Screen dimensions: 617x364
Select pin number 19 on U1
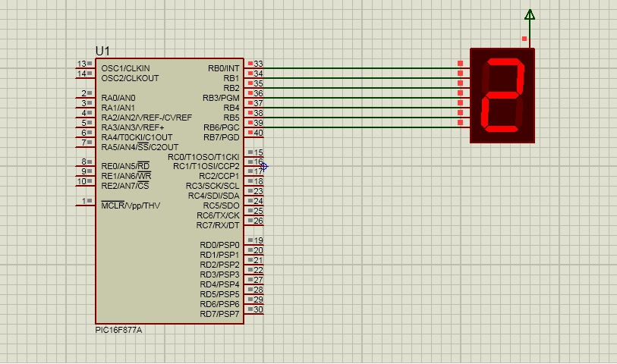258,240
